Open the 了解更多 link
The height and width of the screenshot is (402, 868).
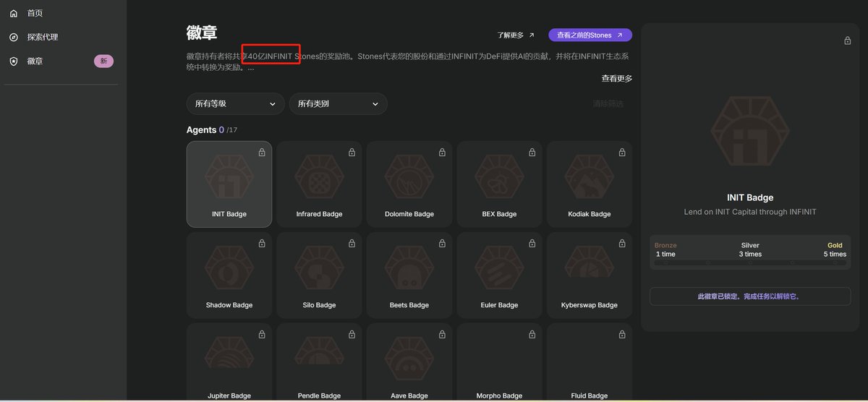tap(516, 35)
